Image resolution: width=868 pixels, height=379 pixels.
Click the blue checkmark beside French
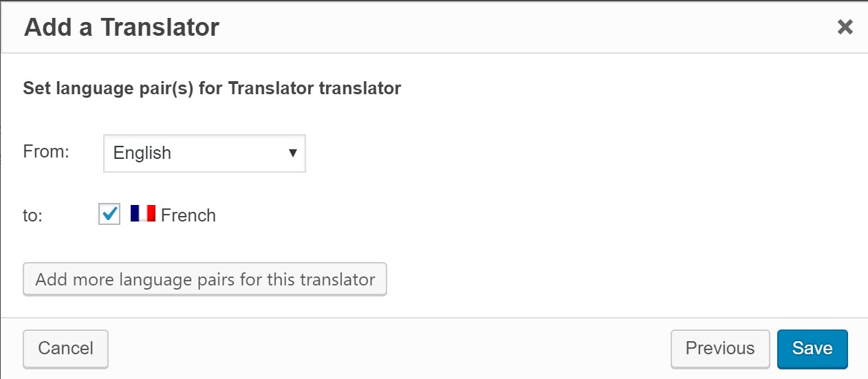109,215
